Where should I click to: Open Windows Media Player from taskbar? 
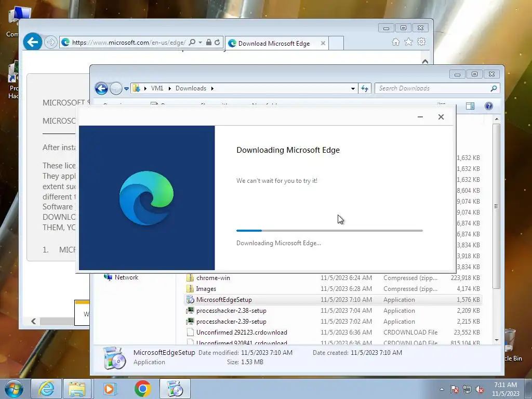coord(109,389)
